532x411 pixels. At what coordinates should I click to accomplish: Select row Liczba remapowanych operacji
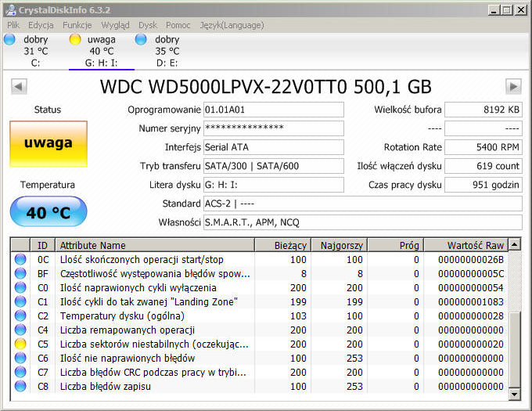coord(260,330)
